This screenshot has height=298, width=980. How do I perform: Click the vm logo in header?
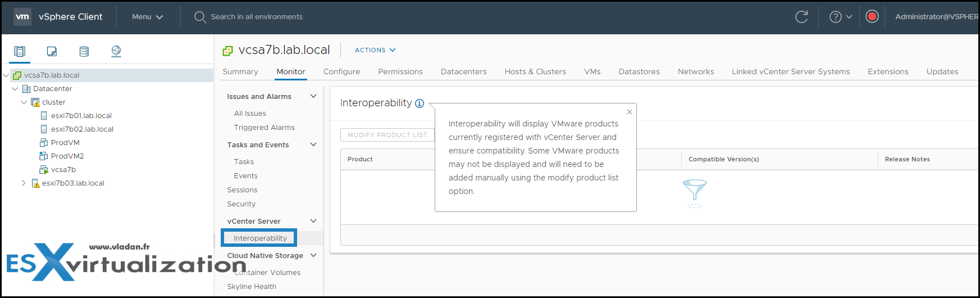click(x=22, y=17)
